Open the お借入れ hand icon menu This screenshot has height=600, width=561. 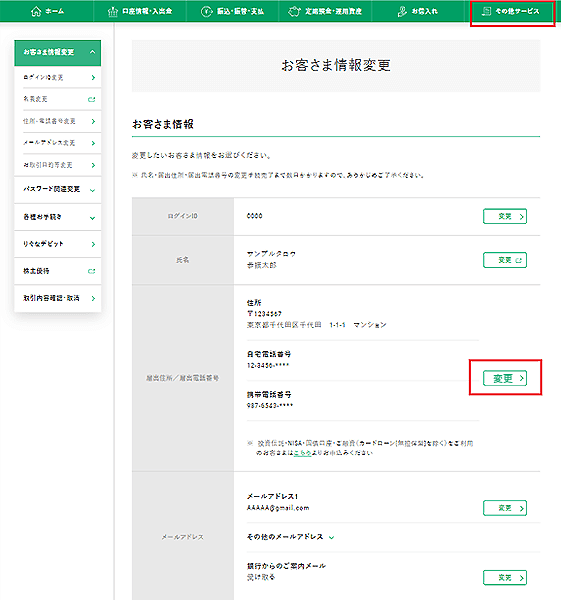pyautogui.click(x=402, y=11)
